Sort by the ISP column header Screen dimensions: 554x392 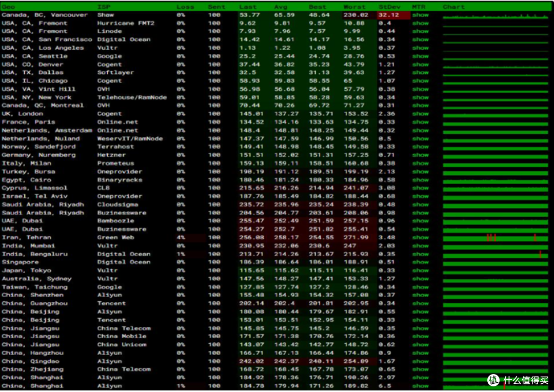coord(104,7)
